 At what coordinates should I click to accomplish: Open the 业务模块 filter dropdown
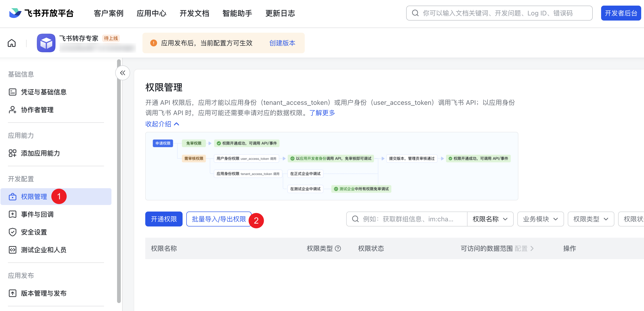pyautogui.click(x=540, y=219)
